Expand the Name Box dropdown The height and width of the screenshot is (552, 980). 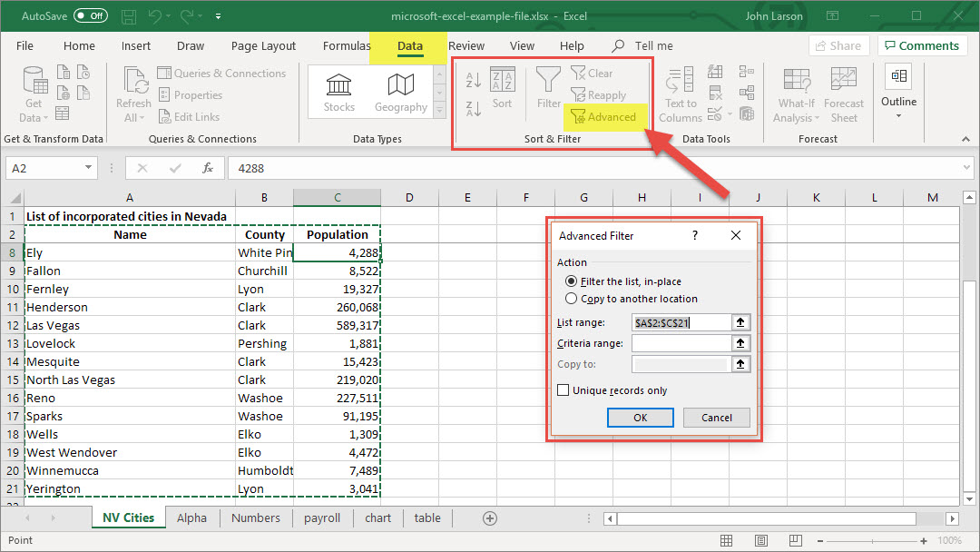coord(88,168)
